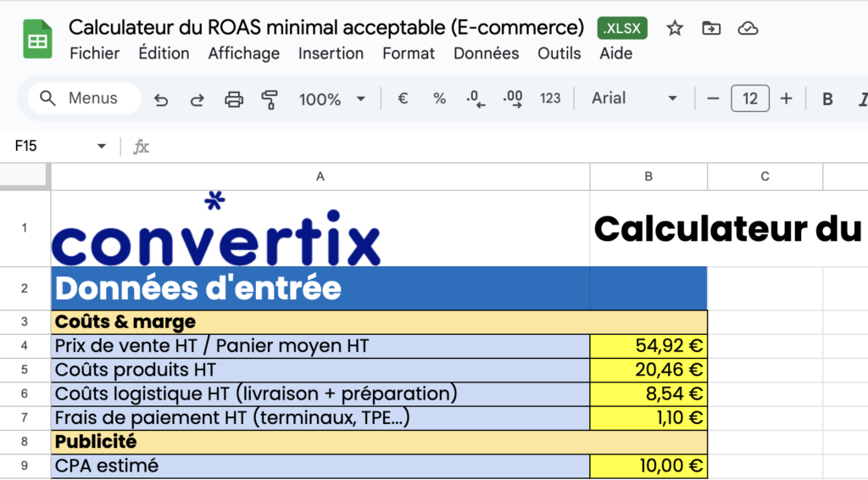Activate the paint format roller tool
Image resolution: width=868 pixels, height=480 pixels.
tap(270, 99)
